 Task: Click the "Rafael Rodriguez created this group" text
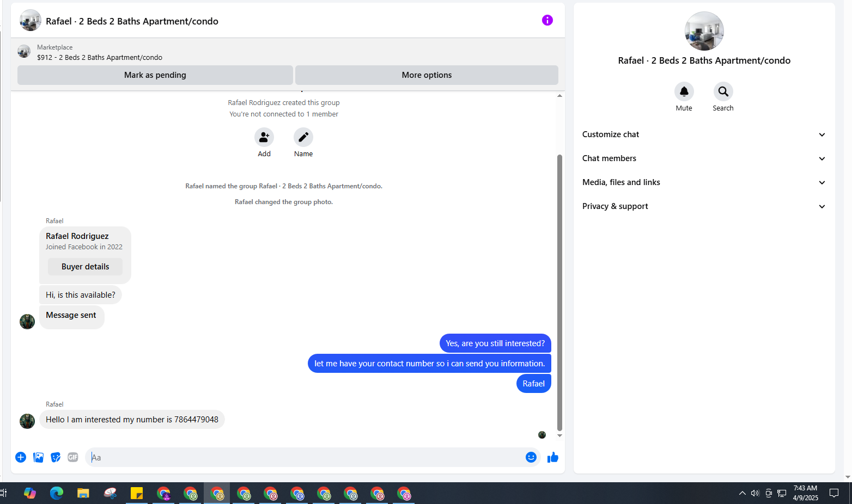click(x=284, y=102)
